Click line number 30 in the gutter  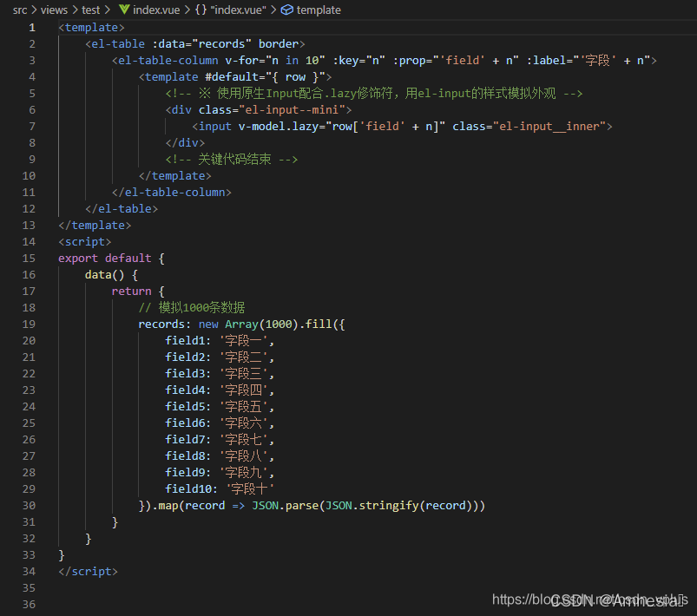pos(29,505)
